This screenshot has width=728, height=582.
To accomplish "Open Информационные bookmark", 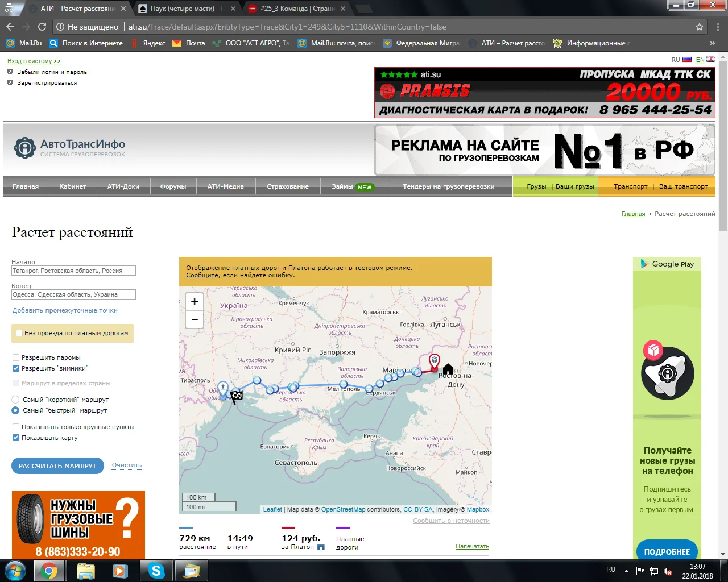I will coord(591,43).
